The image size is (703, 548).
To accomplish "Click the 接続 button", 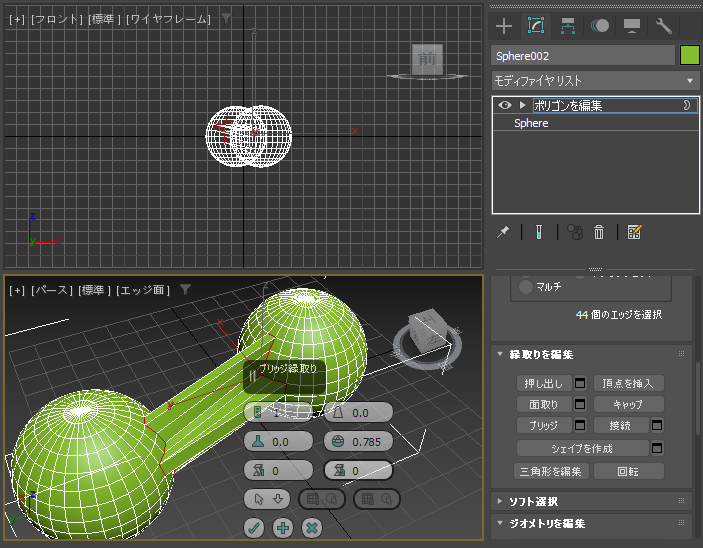I will (x=621, y=425).
